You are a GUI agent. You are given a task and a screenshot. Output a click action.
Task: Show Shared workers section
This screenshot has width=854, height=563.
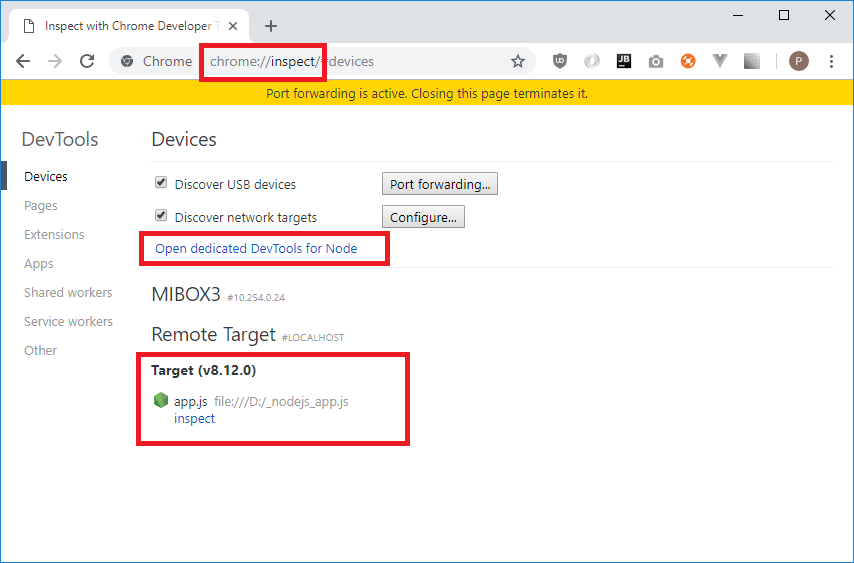click(x=68, y=292)
